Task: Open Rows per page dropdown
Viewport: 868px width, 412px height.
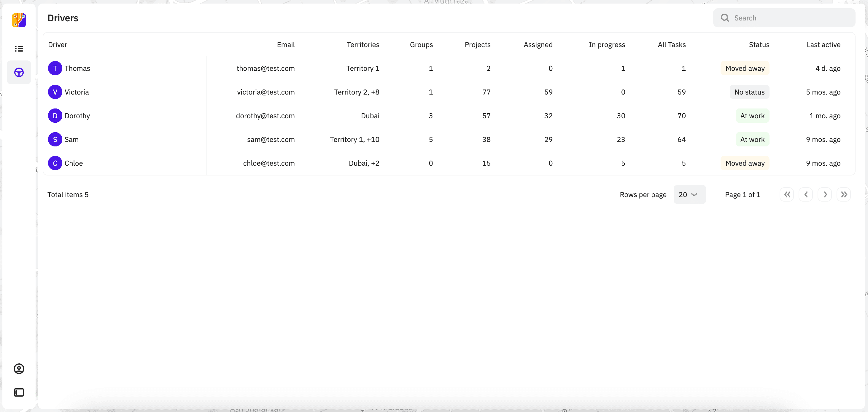Action: coord(689,194)
